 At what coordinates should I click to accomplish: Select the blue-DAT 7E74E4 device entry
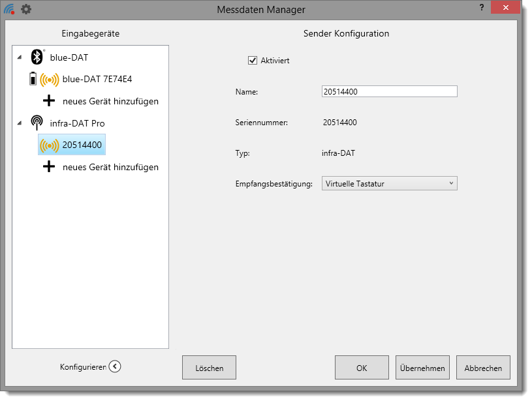click(x=97, y=80)
